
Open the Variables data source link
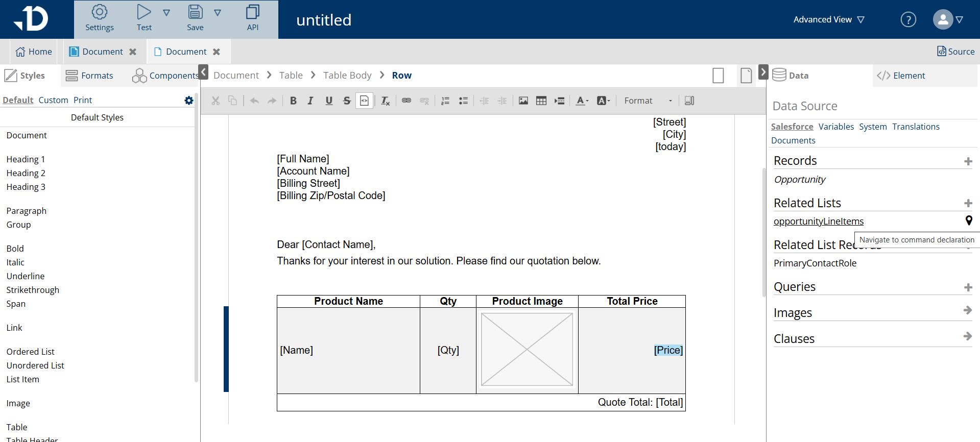(x=835, y=127)
